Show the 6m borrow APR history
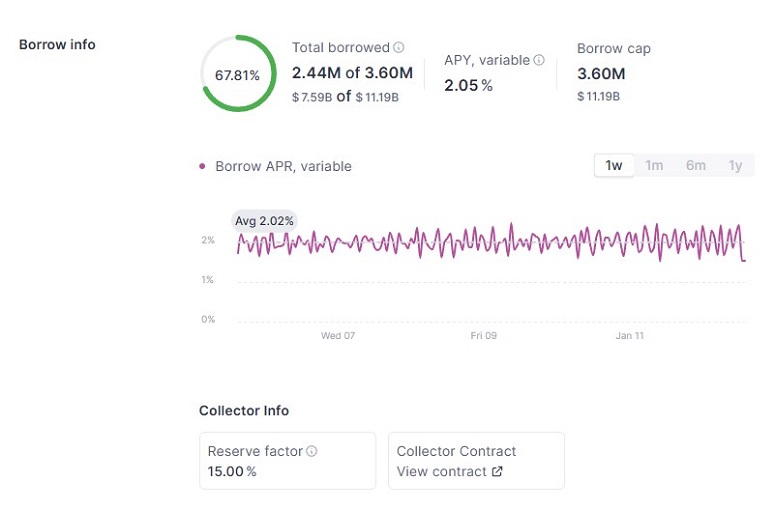The width and height of the screenshot is (775, 510). click(695, 166)
